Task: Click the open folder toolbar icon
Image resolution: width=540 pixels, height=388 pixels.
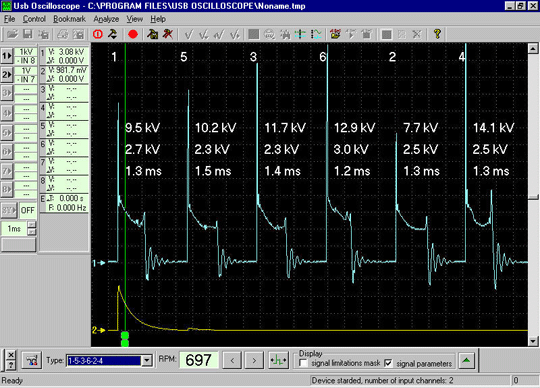Action: (12, 34)
